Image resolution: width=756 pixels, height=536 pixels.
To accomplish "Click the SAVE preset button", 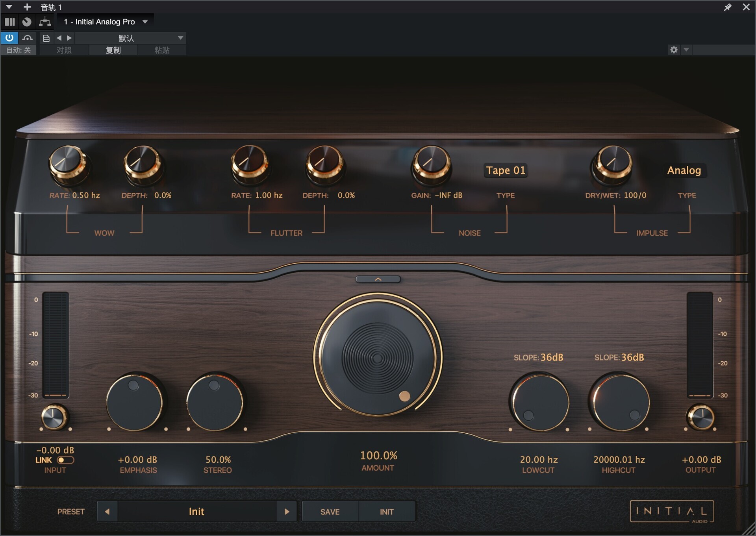I will click(330, 512).
